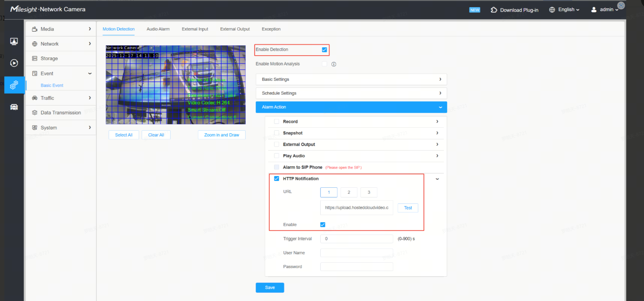Toggle the Enable Motion Analysis checkbox
This screenshot has width=644, height=301.
[325, 64]
